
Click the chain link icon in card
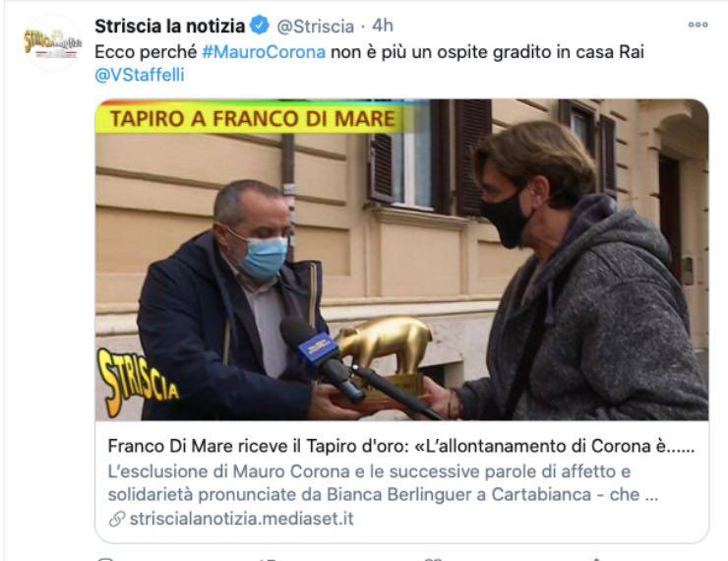(x=117, y=519)
